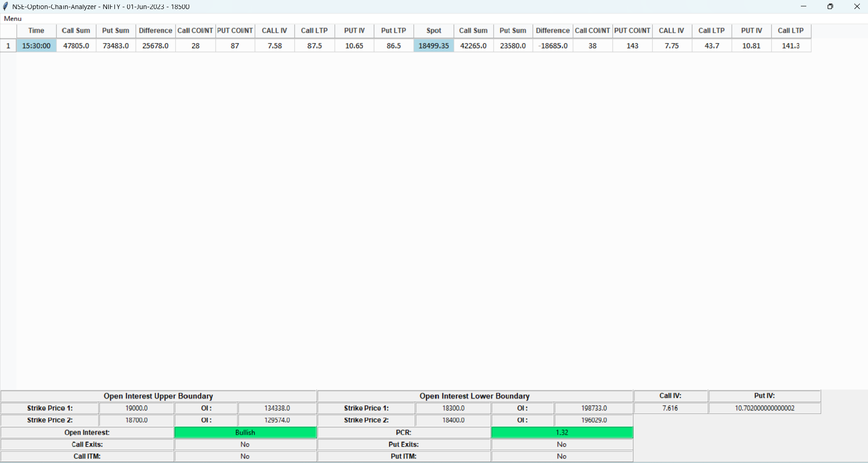Select the Call IV value 7.616
868x463 pixels.
click(x=670, y=408)
